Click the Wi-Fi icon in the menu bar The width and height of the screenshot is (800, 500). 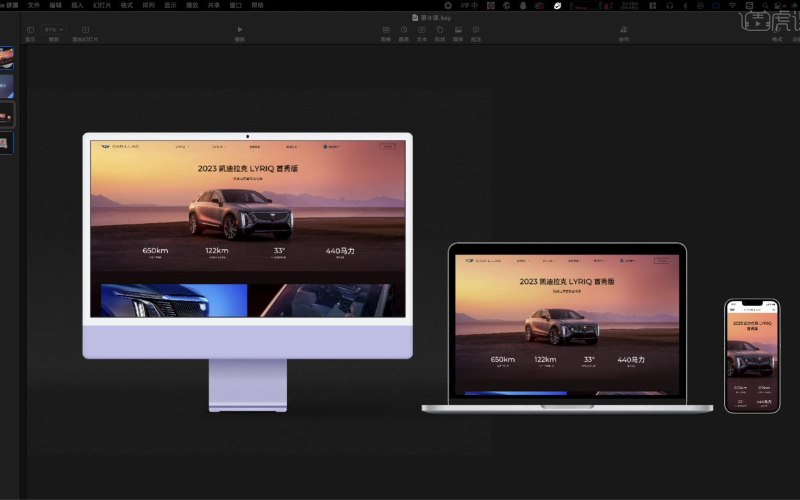[x=733, y=5]
